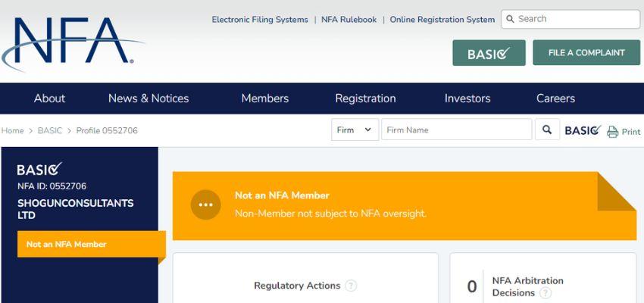
Task: Click the green BASIC button in header
Action: pyautogui.click(x=489, y=52)
